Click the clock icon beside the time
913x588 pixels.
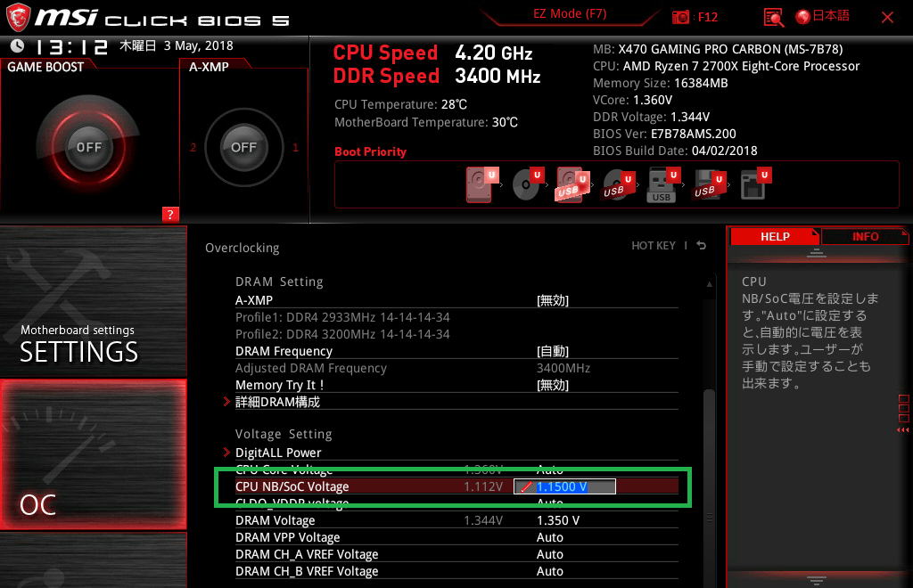pyautogui.click(x=18, y=45)
